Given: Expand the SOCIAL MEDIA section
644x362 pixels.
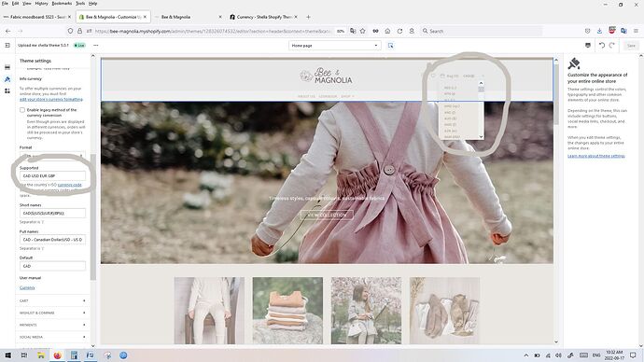Looking at the screenshot, I should point(52,337).
